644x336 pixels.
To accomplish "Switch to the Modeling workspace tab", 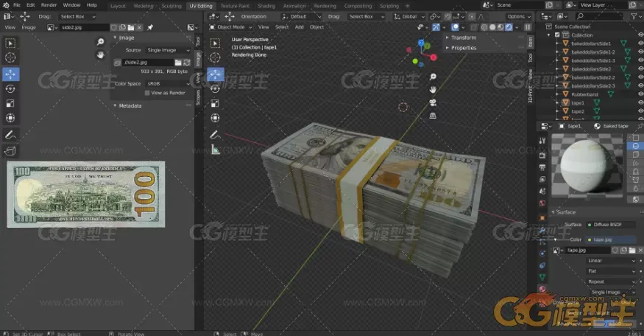I will click(x=144, y=6).
